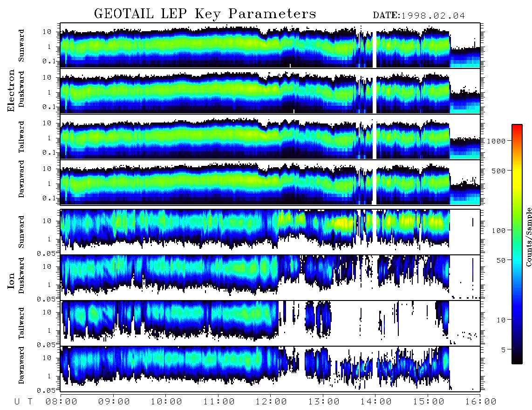
Task: Click the 500 color bar tick label
Action: click(498, 171)
